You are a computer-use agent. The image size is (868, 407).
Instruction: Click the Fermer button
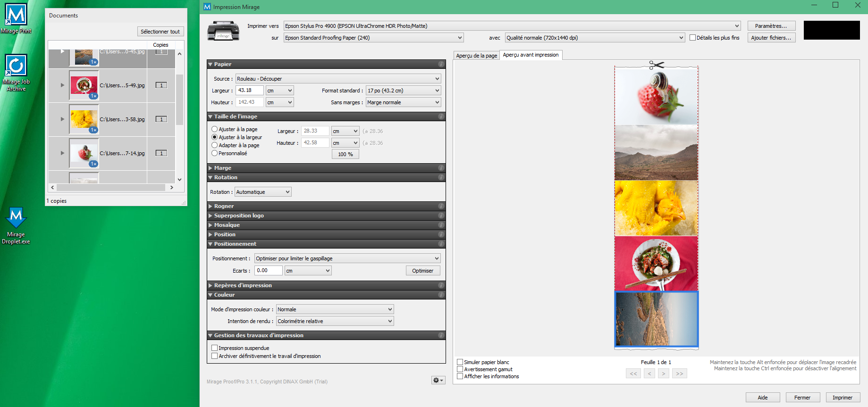802,398
